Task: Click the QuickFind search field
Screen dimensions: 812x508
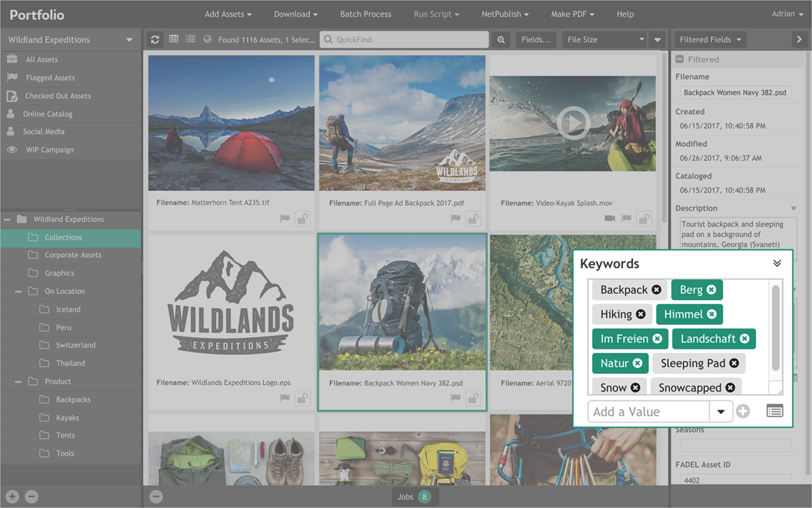Action: tap(404, 40)
